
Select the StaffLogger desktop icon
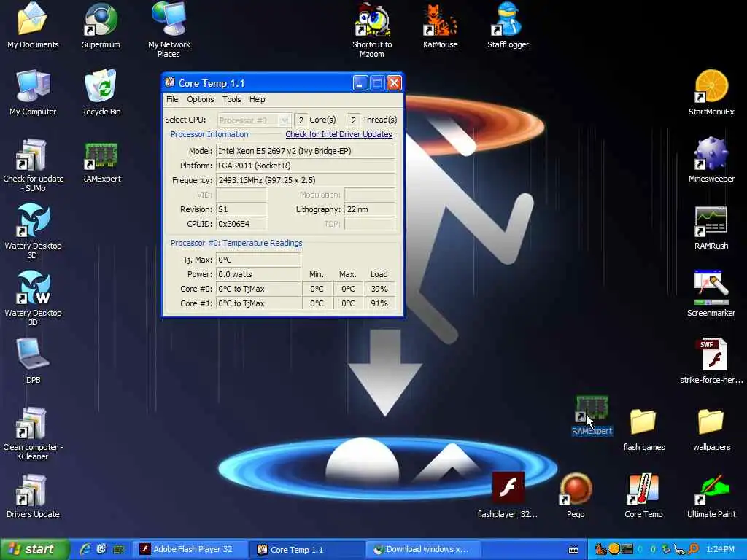coord(508,25)
